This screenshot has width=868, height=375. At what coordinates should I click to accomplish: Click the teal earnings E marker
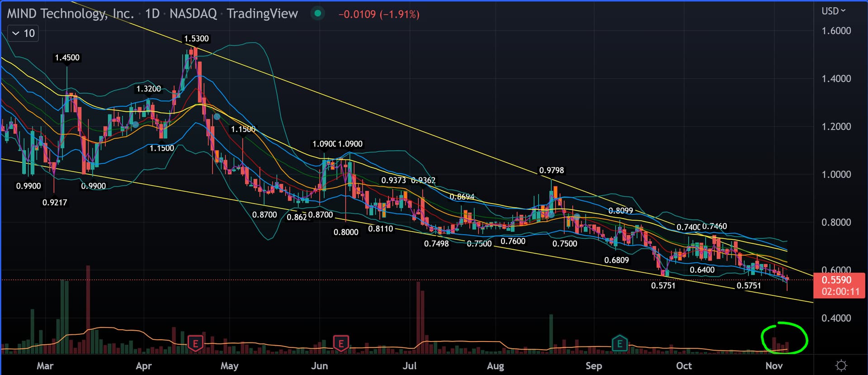619,343
